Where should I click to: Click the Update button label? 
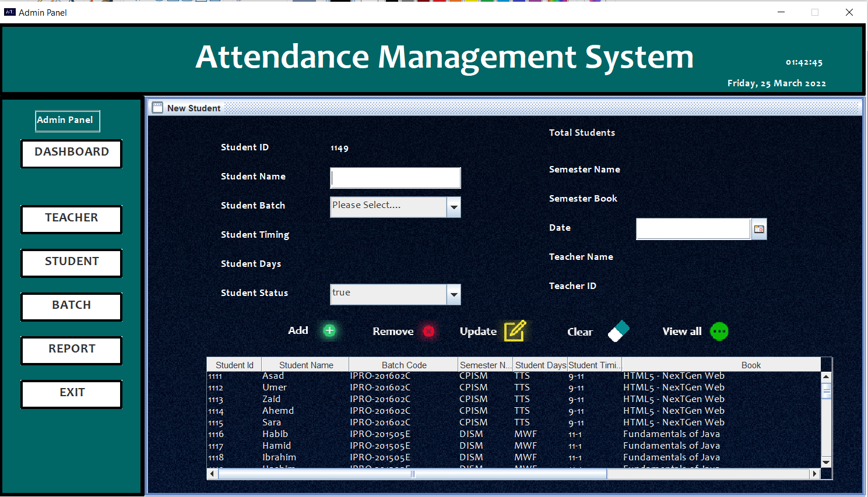click(x=478, y=331)
